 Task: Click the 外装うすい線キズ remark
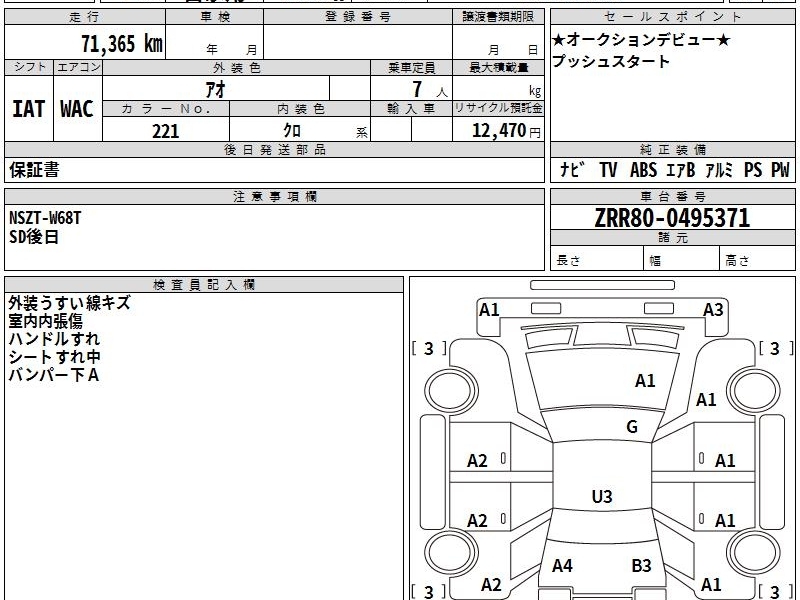pyautogui.click(x=69, y=303)
